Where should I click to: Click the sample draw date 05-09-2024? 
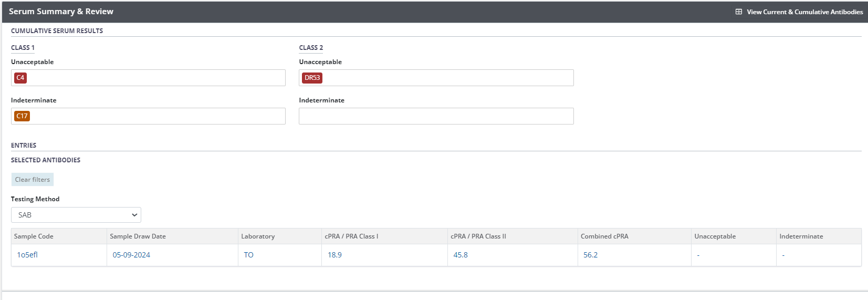(x=131, y=255)
